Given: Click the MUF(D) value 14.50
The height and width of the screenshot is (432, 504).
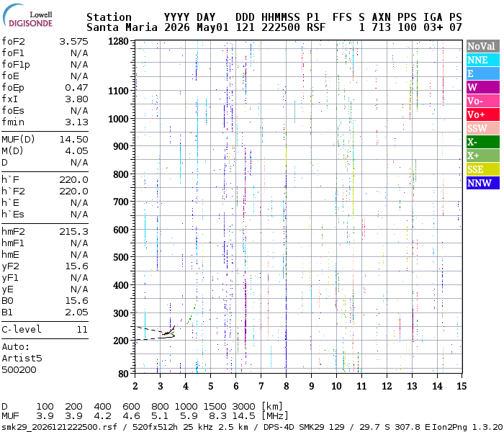Looking at the screenshot, I should (x=73, y=140).
